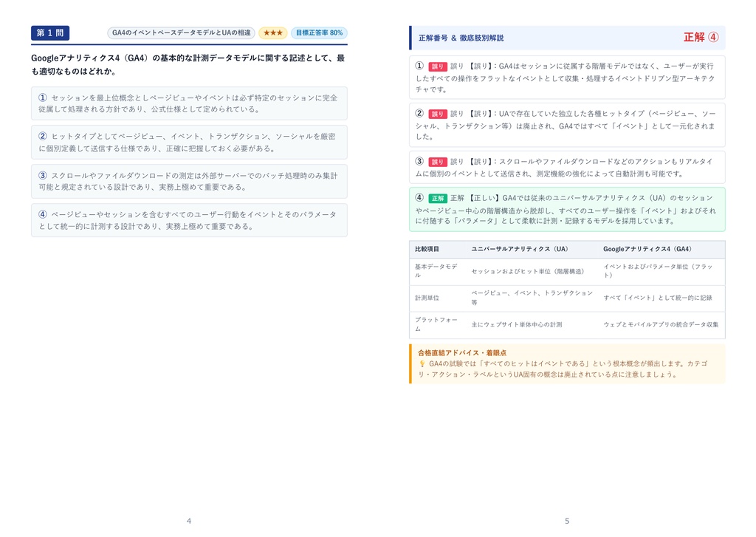Click the lightbulb icon in the advice box

point(422,364)
